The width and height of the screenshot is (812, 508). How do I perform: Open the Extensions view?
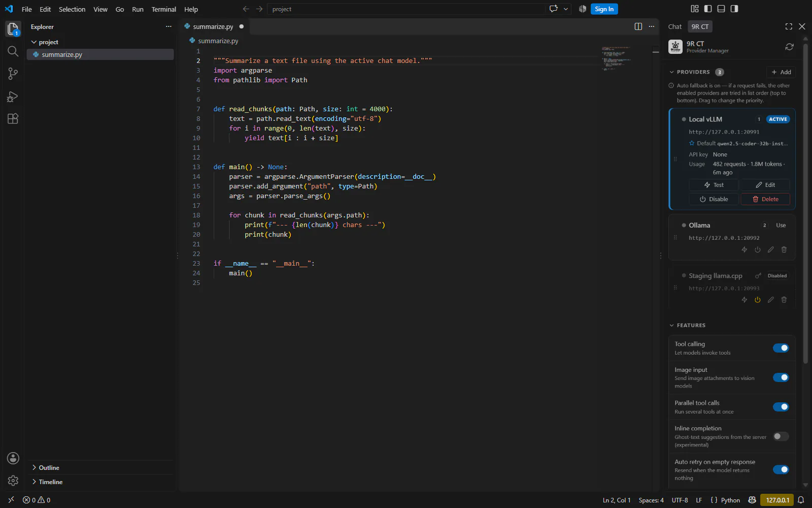(13, 119)
